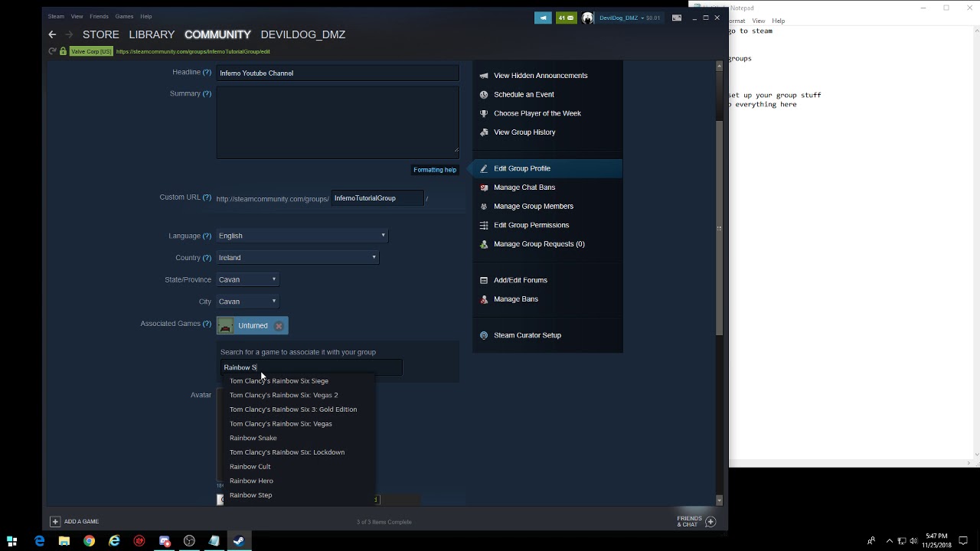The height and width of the screenshot is (551, 980).
Task: Click the game search field
Action: [311, 367]
